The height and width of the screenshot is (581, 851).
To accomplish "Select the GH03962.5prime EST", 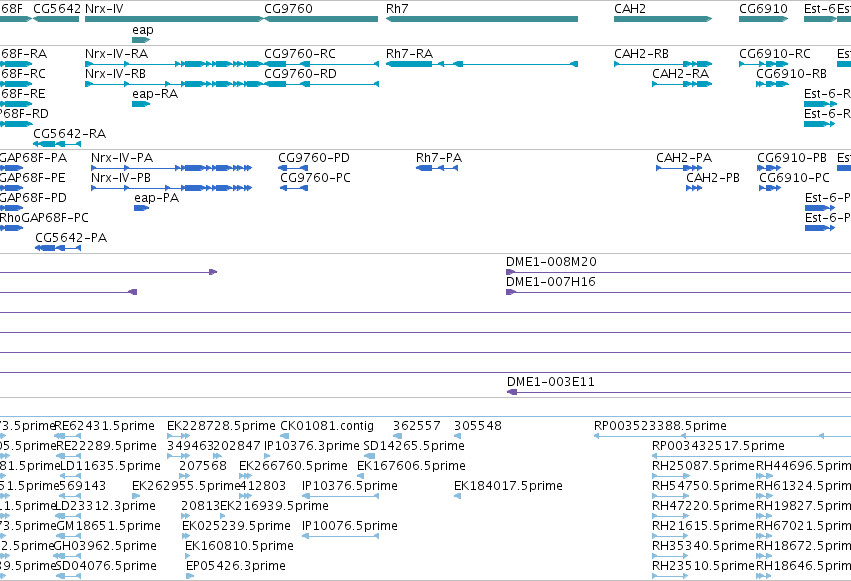I will coord(67,556).
